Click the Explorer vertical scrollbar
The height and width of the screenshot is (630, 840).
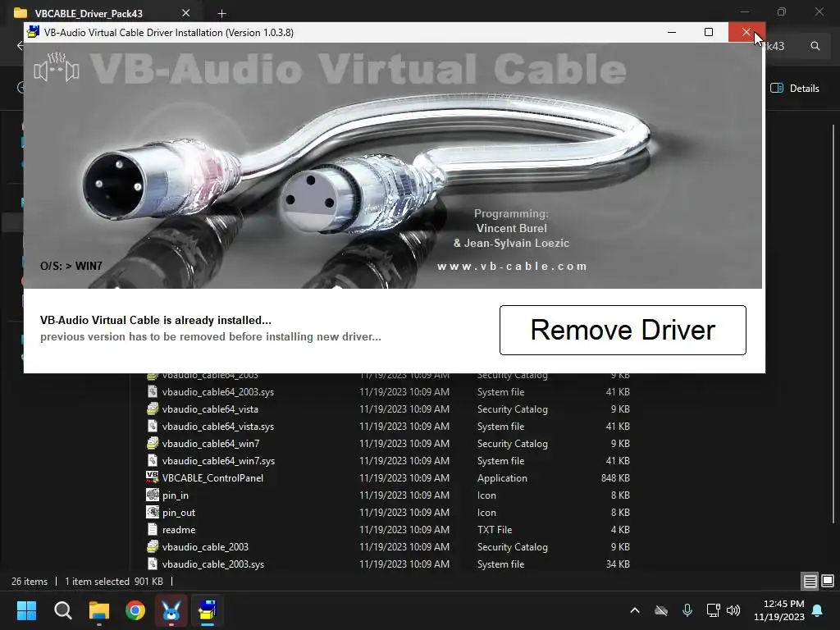tap(833, 323)
